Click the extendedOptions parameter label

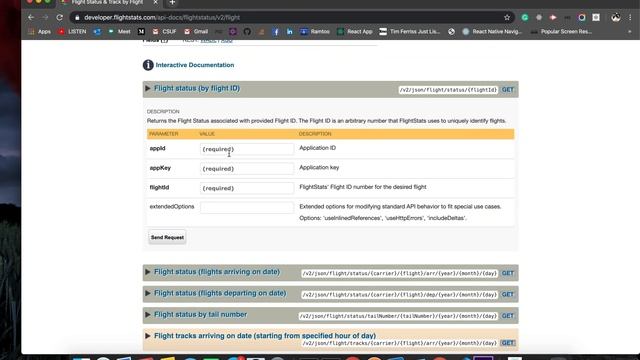172,207
